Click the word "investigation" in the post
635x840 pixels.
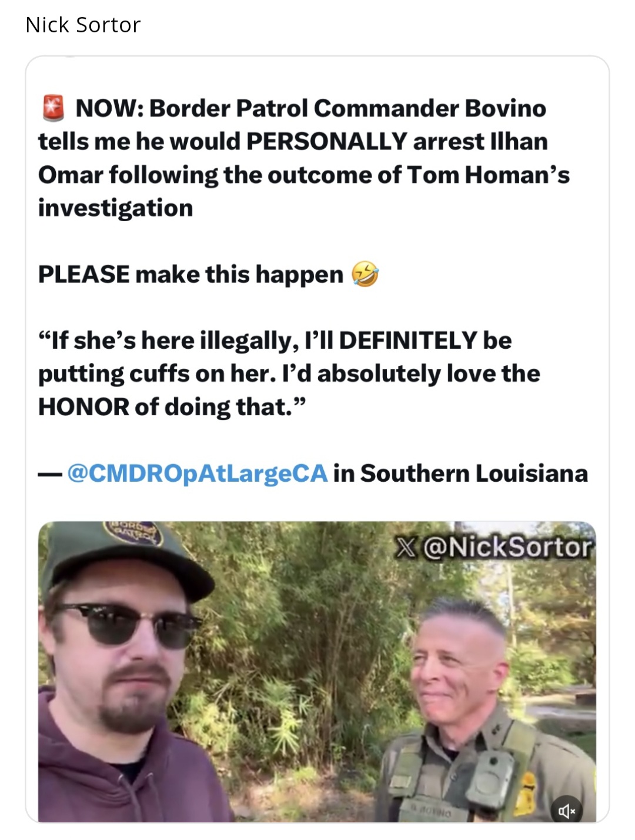[x=116, y=208]
